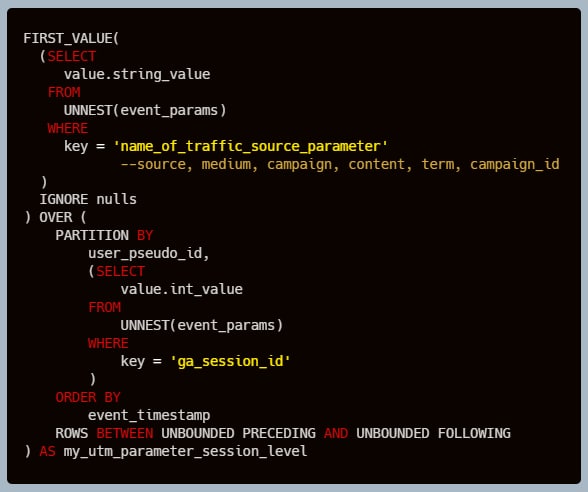Click the second UNNEST(event_params) call
This screenshot has height=492, width=588.
(202, 325)
